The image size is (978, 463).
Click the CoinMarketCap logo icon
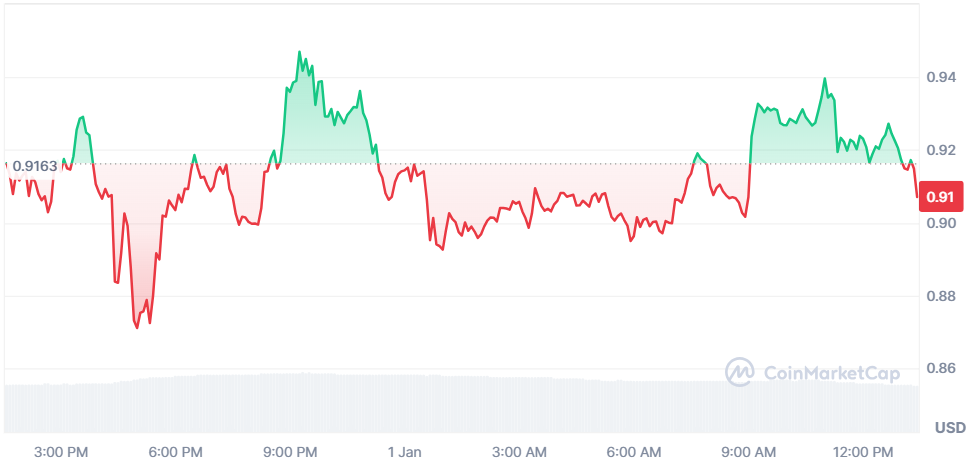click(739, 372)
